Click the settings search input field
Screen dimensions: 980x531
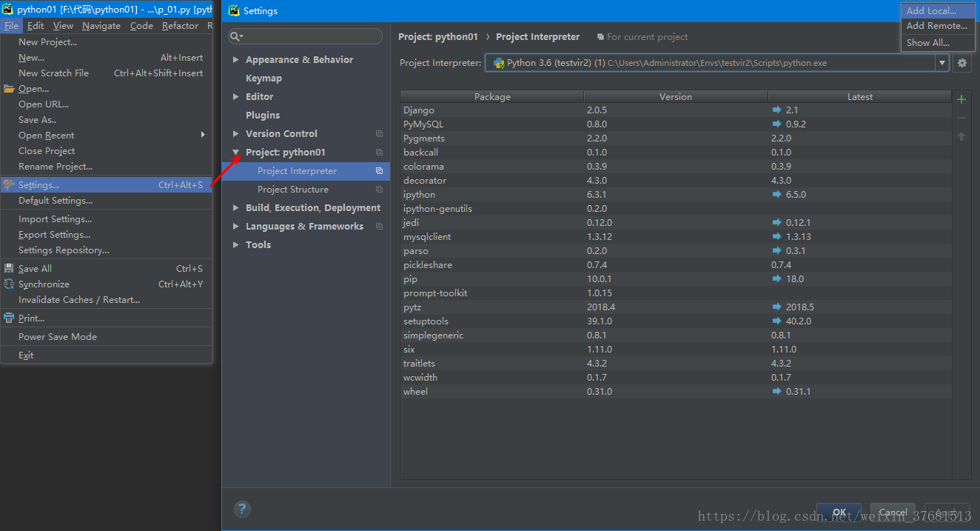coord(306,36)
